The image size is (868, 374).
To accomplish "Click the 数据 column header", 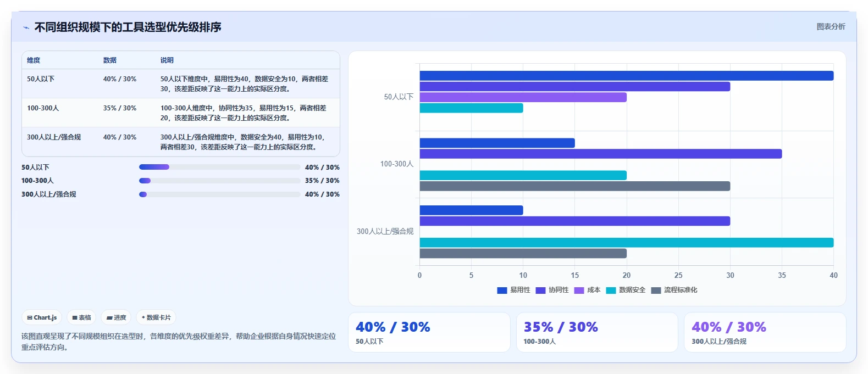I will [110, 60].
